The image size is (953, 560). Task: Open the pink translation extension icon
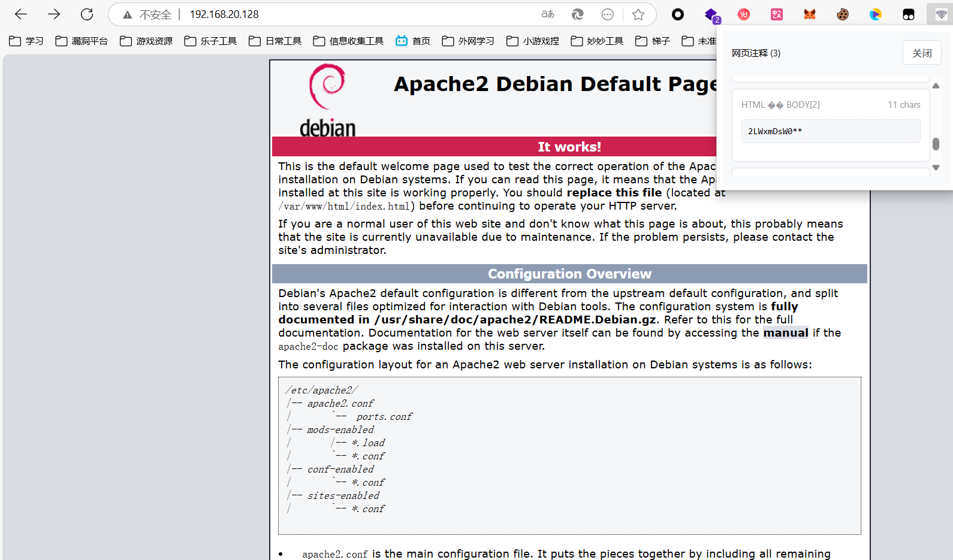tap(777, 14)
